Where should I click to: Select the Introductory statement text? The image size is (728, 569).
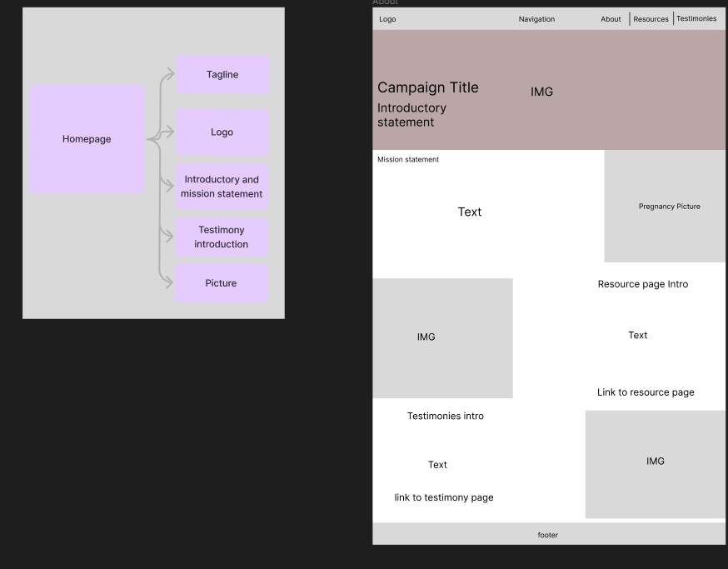click(x=411, y=115)
